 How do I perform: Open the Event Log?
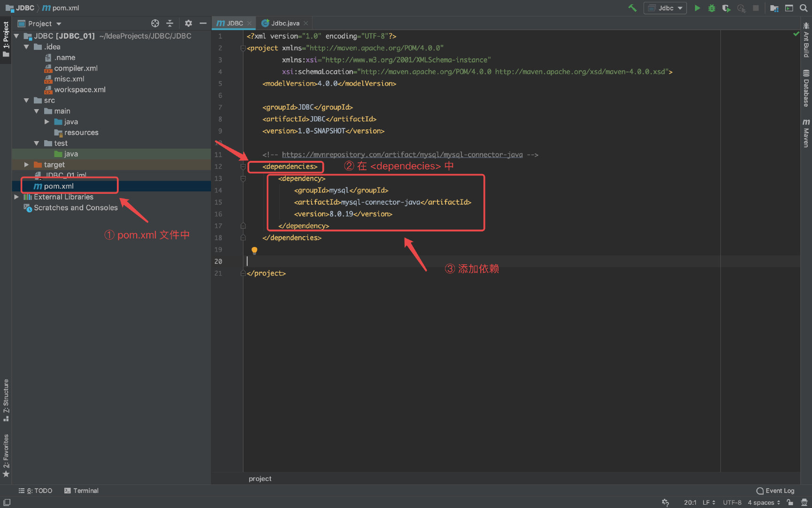[x=775, y=491]
